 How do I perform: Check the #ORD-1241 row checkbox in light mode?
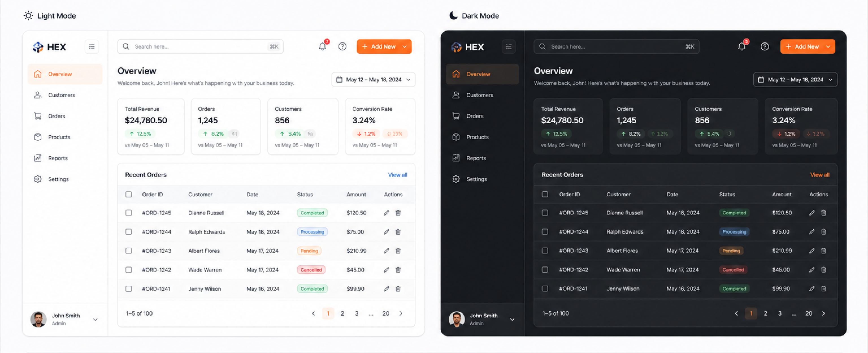click(129, 289)
